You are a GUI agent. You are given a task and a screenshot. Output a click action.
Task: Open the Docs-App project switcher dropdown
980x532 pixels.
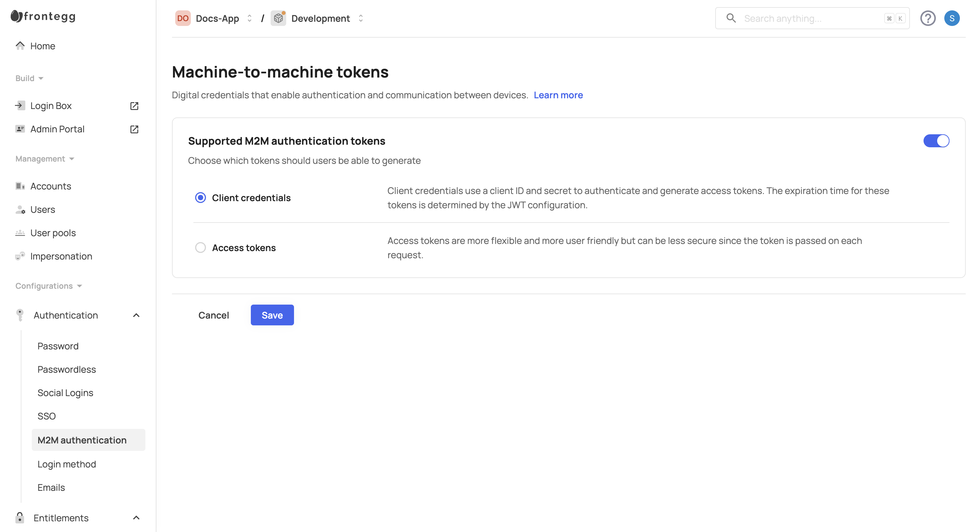point(249,18)
